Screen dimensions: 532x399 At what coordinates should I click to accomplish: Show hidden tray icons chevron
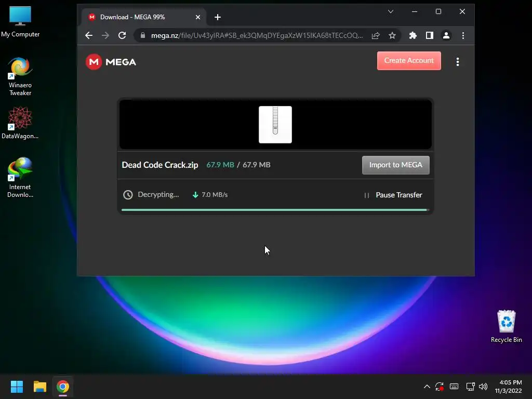[427, 387]
